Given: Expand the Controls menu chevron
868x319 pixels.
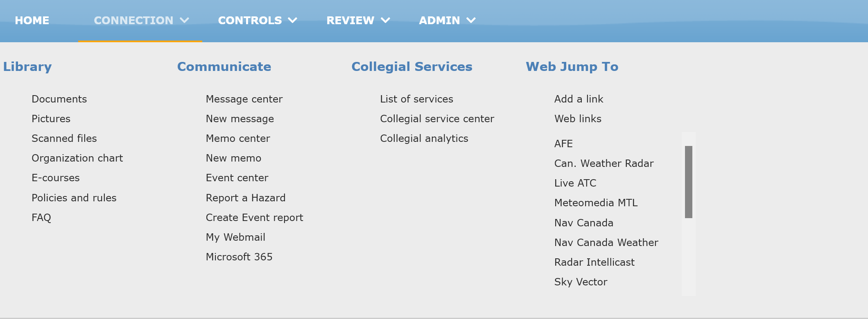Looking at the screenshot, I should [x=293, y=20].
